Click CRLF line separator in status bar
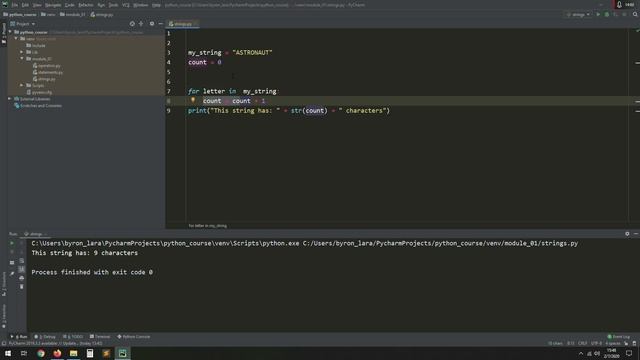Screen dimensions: 640x360 tap(583, 343)
